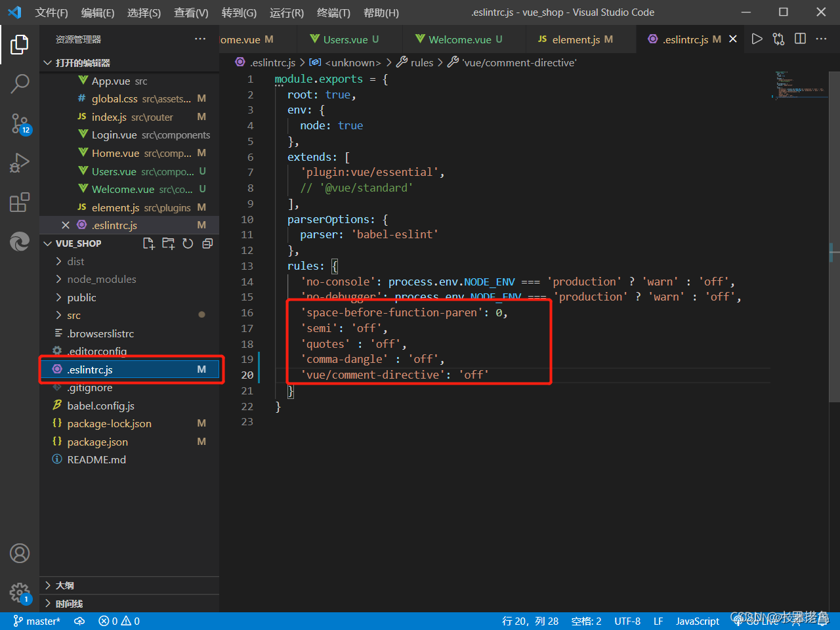Image resolution: width=840 pixels, height=630 pixels.
Task: Click the Refresh Explorer icon
Action: pyautogui.click(x=188, y=243)
